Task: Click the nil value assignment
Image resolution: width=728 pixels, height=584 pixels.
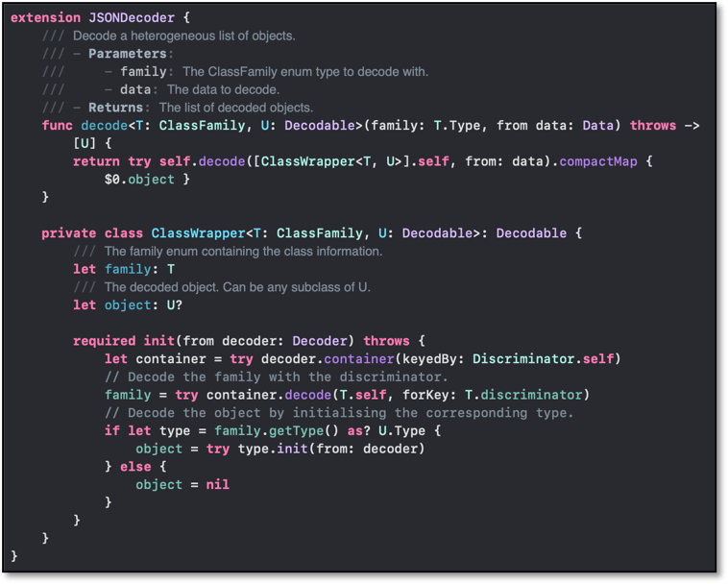Action: tap(217, 485)
